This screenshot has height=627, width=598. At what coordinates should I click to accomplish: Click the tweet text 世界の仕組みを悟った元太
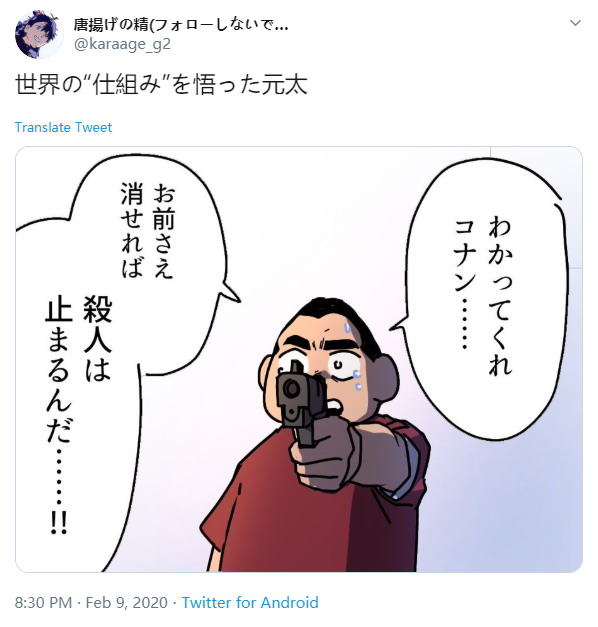click(161, 85)
